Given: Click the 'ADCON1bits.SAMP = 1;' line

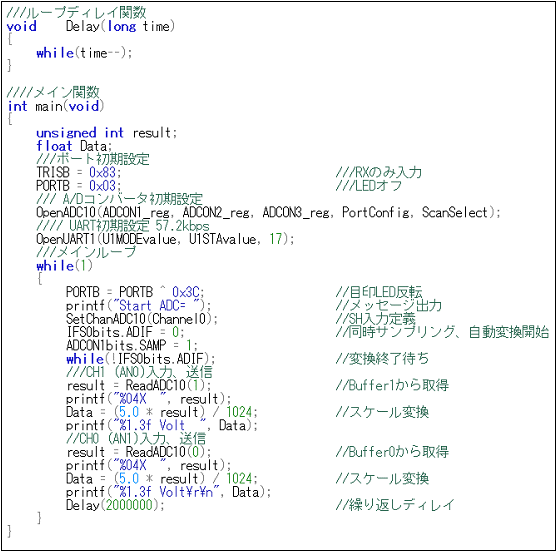Looking at the screenshot, I should [132, 345].
